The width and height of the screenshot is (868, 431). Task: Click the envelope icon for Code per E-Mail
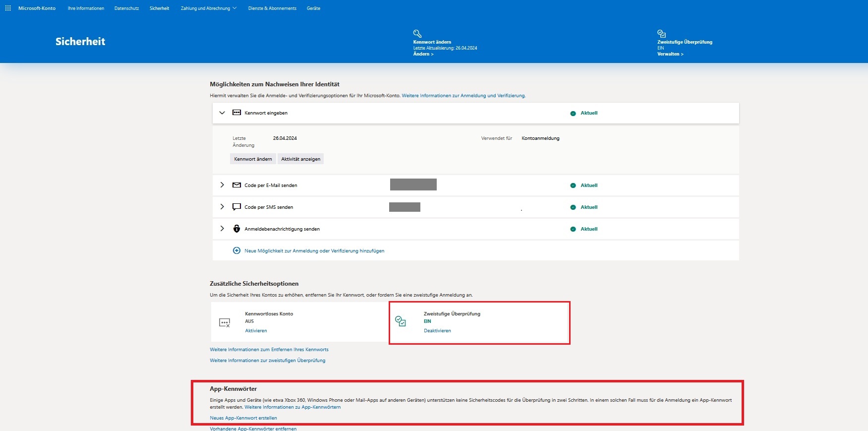[x=237, y=185]
